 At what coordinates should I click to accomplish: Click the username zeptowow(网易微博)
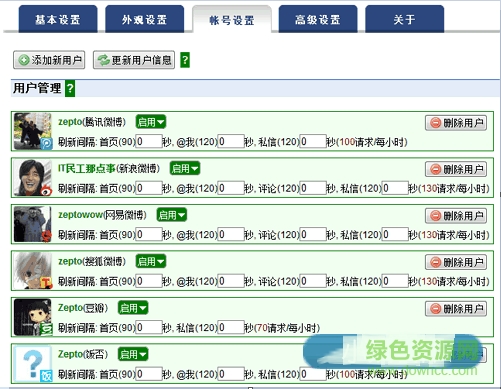102,215
